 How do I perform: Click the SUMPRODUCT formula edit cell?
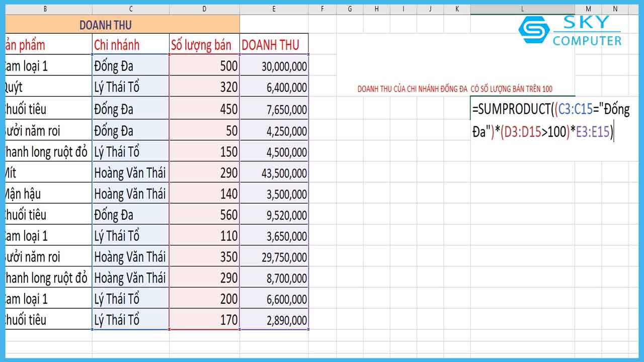coord(550,121)
